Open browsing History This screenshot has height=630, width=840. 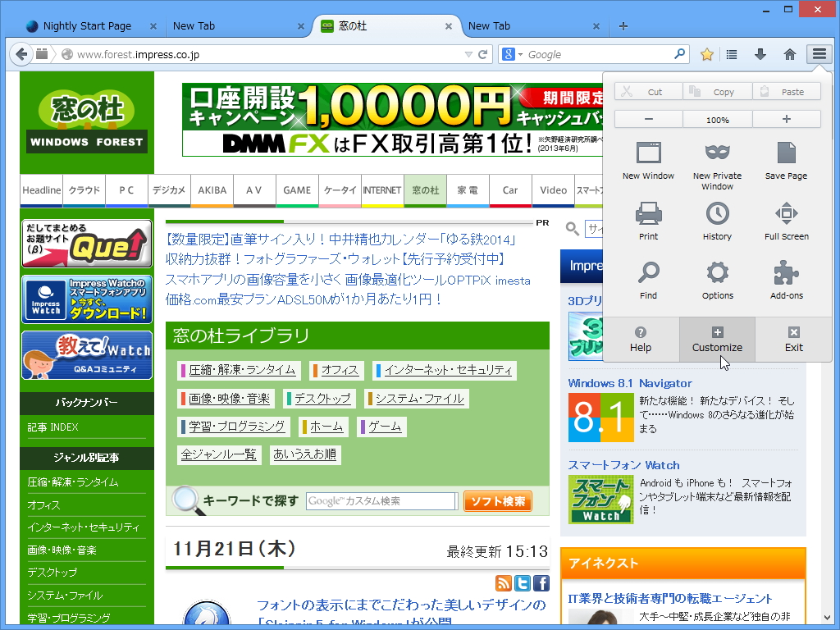(x=717, y=219)
